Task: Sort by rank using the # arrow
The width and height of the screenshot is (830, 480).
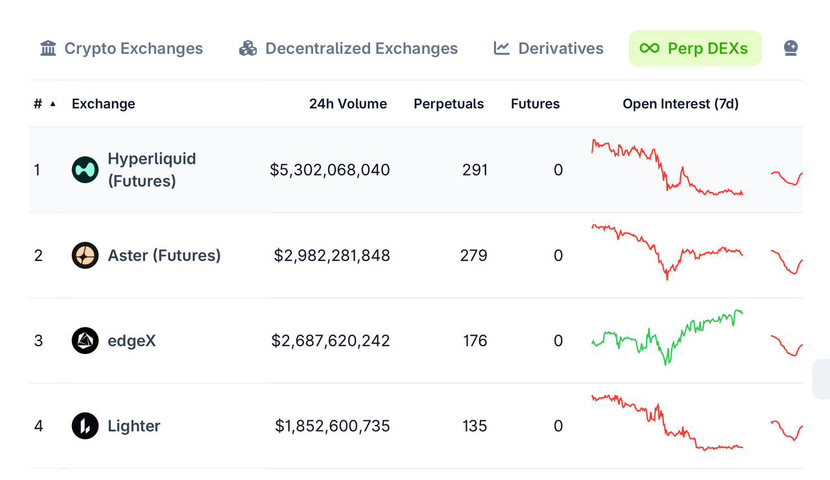Action: point(52,104)
